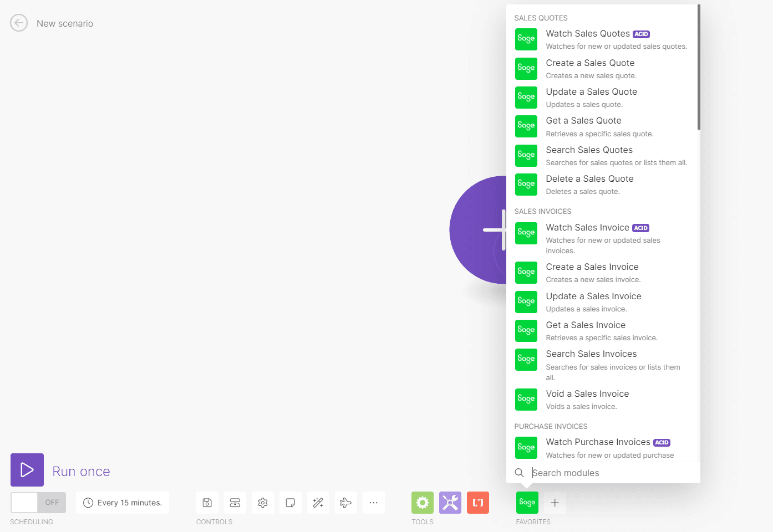Click the Sage icon in Favorites
This screenshot has height=532, width=773.
[527, 502]
